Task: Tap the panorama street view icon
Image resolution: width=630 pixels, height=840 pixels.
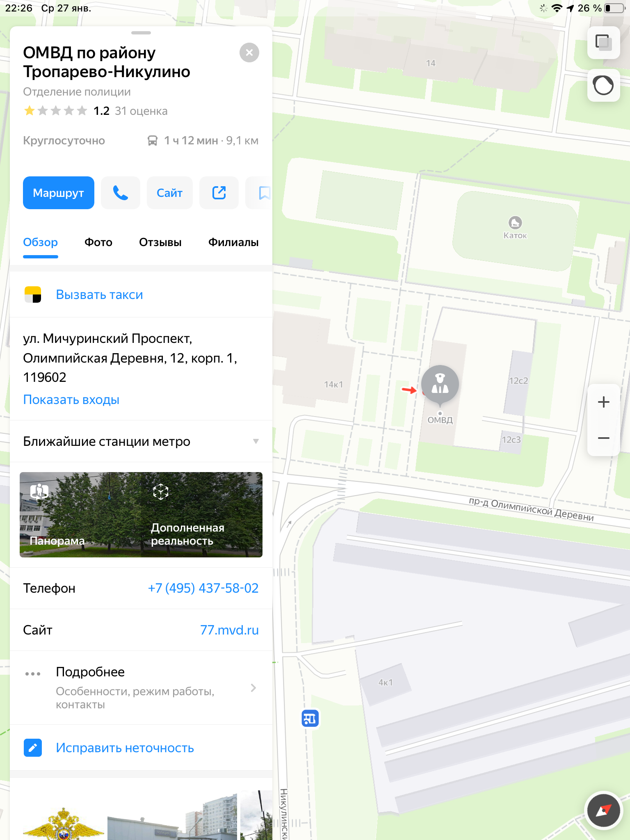Action: (39, 491)
